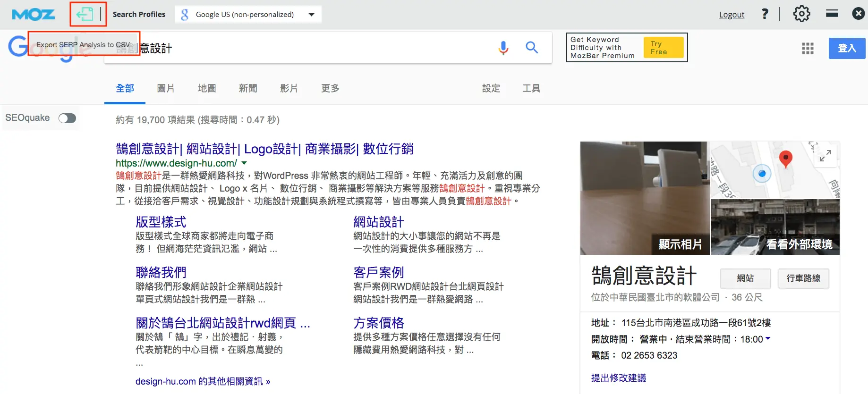Close the MozBar toolbar

[859, 14]
